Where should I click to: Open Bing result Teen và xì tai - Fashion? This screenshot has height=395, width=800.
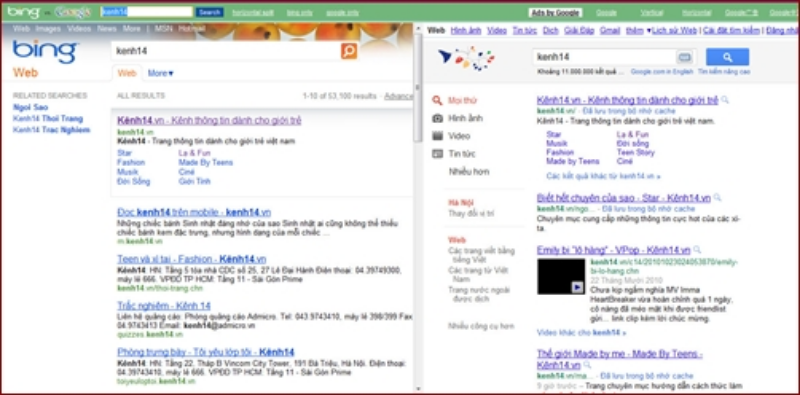coord(191,259)
